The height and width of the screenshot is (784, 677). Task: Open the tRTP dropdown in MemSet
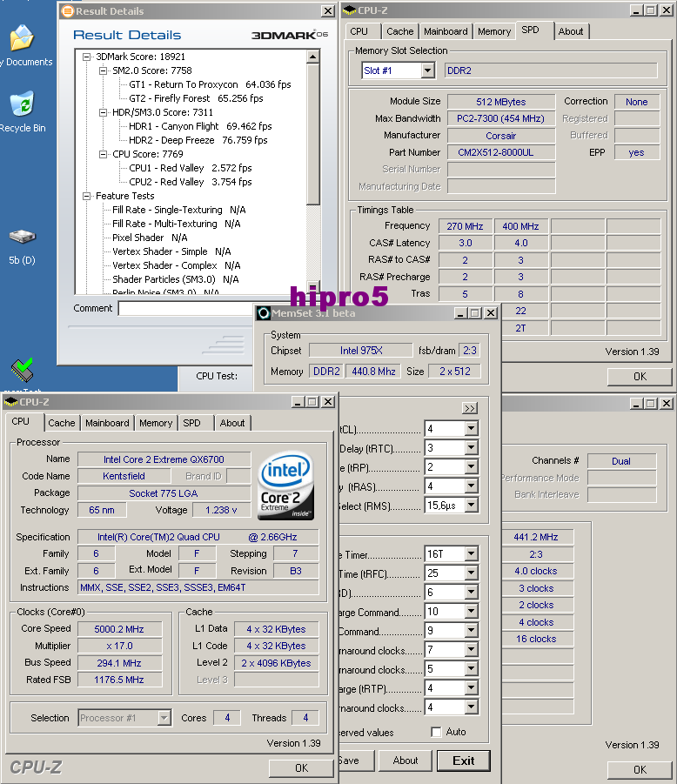471,688
